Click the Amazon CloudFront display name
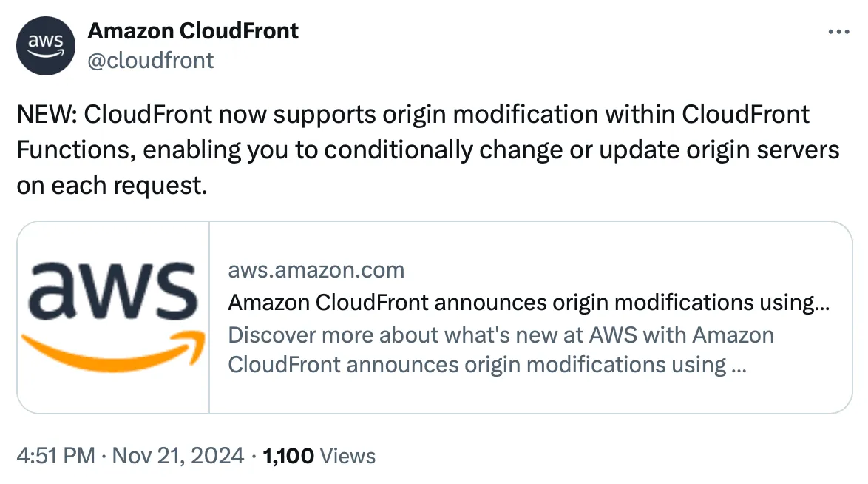The height and width of the screenshot is (484, 868). pos(192,30)
